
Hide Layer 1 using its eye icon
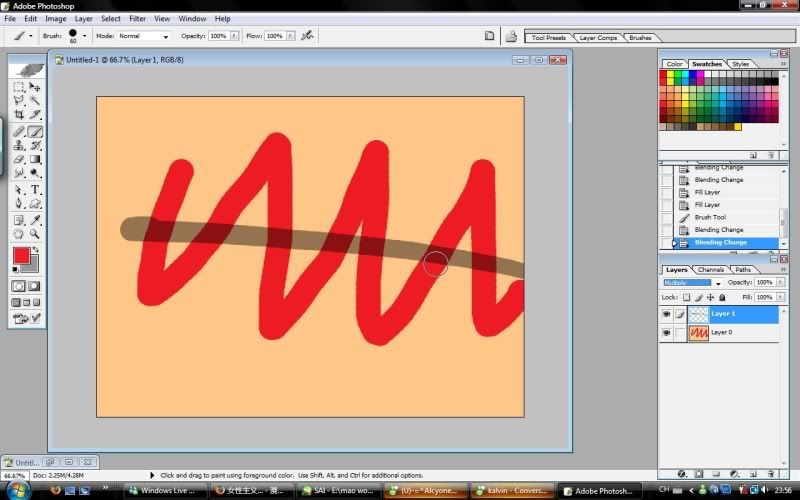666,314
